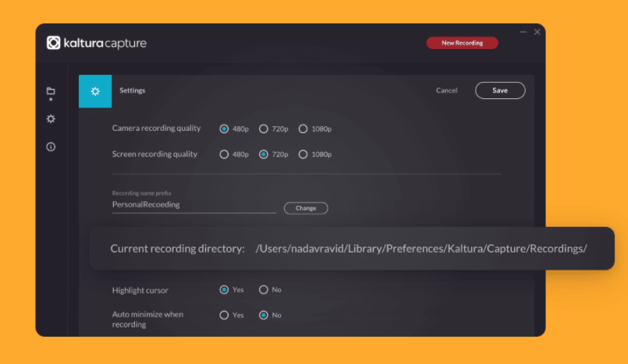Viewport: 628px width, 364px height.
Task: Start a New Recording
Action: pyautogui.click(x=462, y=43)
